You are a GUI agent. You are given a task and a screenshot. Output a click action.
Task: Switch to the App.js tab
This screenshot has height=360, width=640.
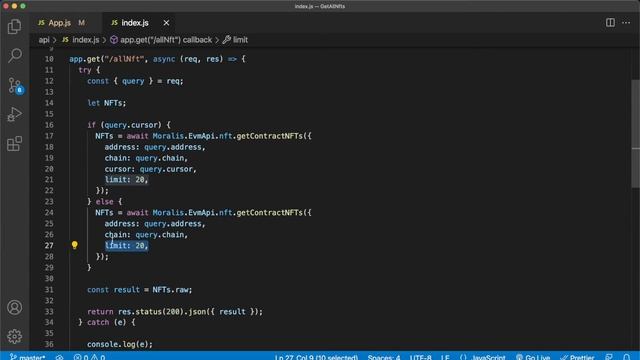coord(60,23)
